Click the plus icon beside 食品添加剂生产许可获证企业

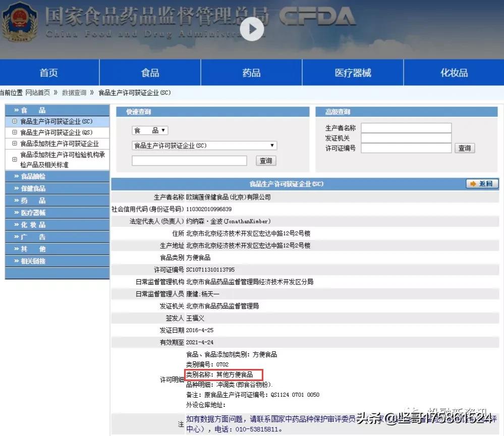tap(15, 143)
